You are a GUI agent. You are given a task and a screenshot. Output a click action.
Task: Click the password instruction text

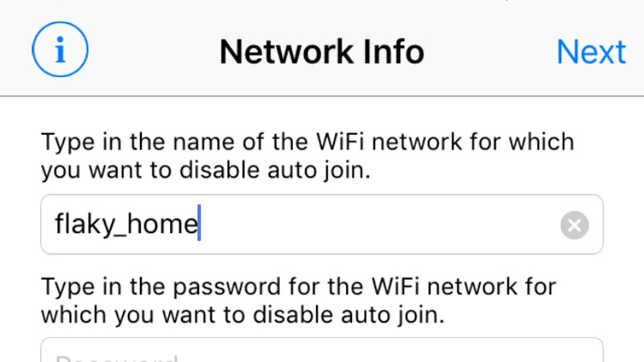(298, 299)
